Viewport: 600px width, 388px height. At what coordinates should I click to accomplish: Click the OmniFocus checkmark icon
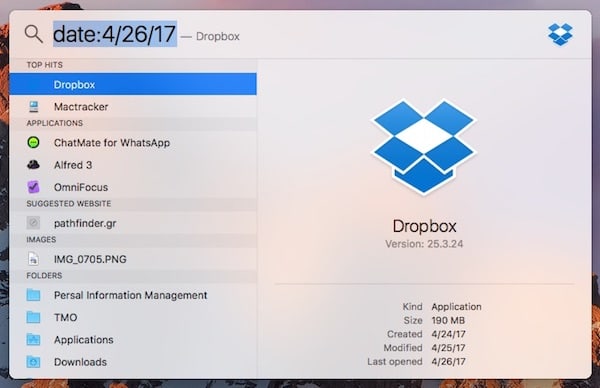pos(33,187)
